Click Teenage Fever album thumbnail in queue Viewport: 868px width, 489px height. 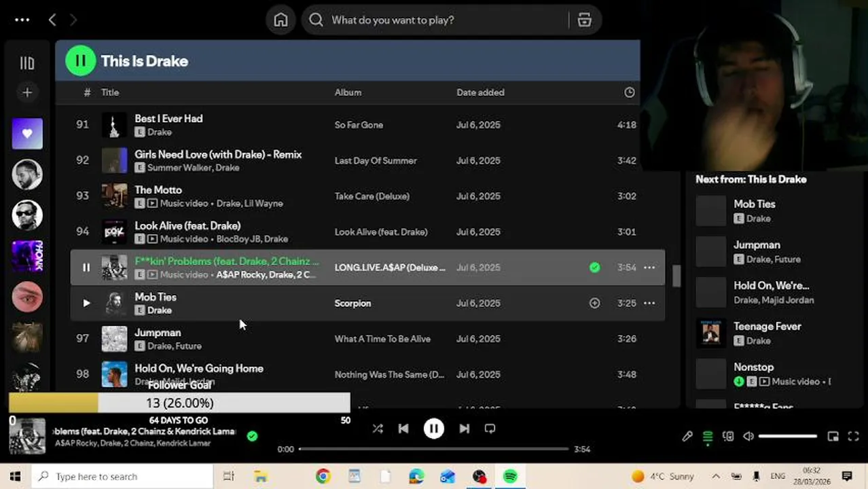coord(711,333)
